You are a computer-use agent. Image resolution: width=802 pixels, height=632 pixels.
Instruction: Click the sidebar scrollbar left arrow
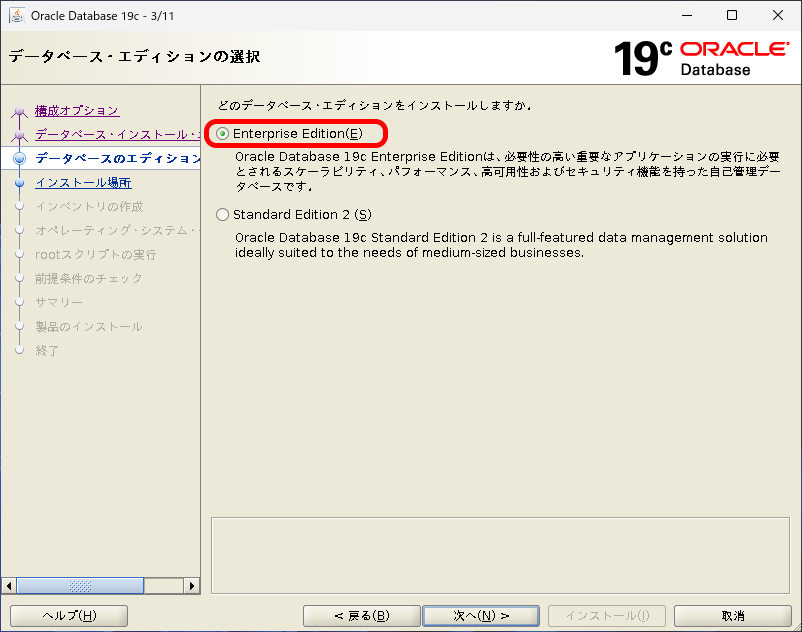pyautogui.click(x=9, y=585)
